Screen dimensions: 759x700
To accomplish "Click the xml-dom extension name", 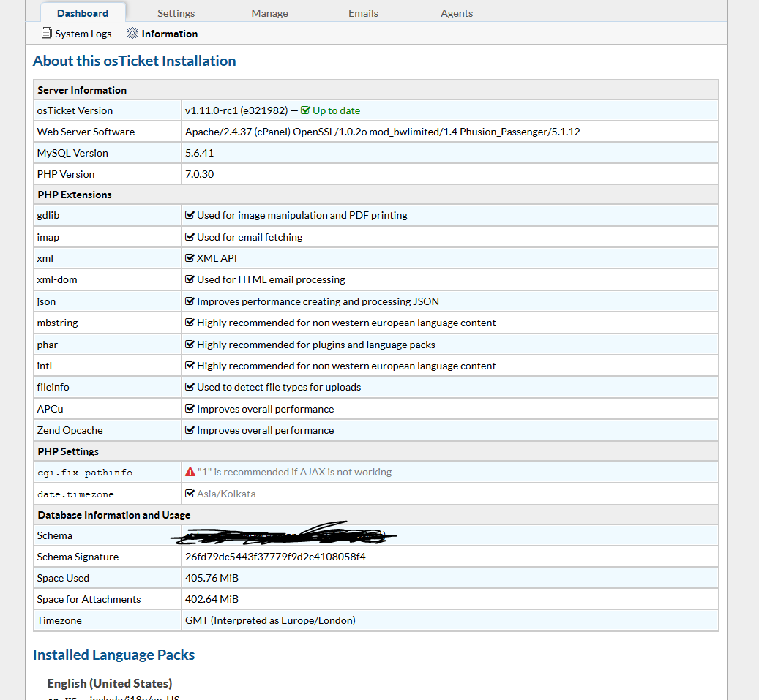I will click(57, 279).
